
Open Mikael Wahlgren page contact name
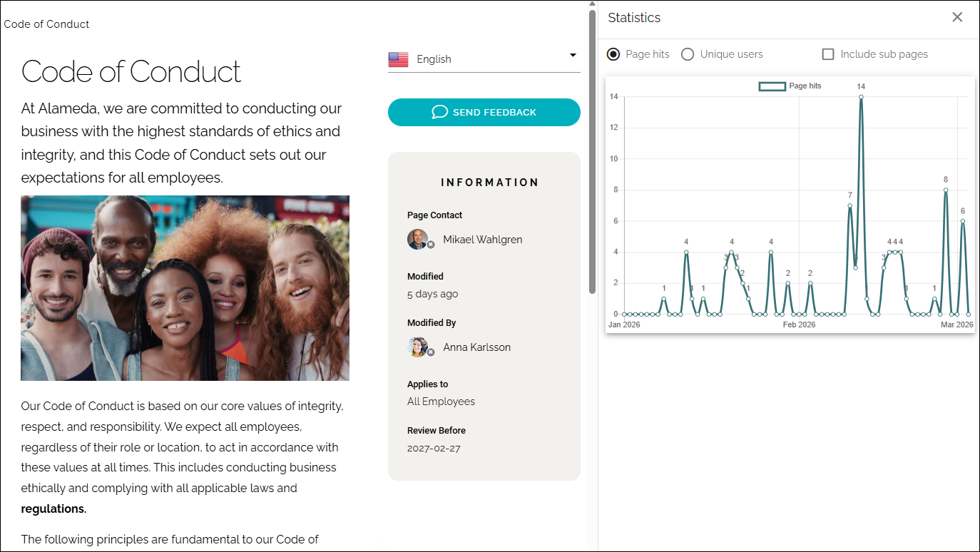coord(483,240)
